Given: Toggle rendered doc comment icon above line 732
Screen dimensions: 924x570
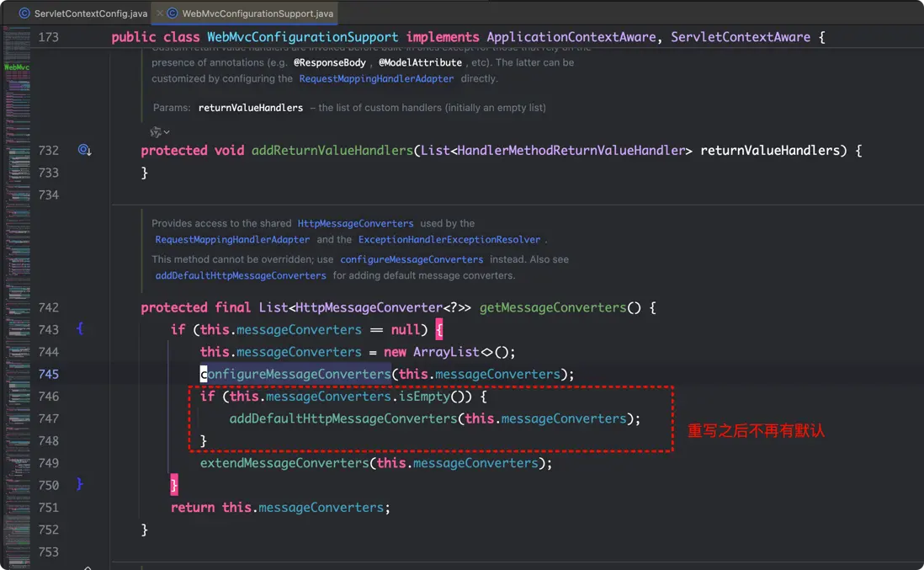Looking at the screenshot, I should pos(155,132).
